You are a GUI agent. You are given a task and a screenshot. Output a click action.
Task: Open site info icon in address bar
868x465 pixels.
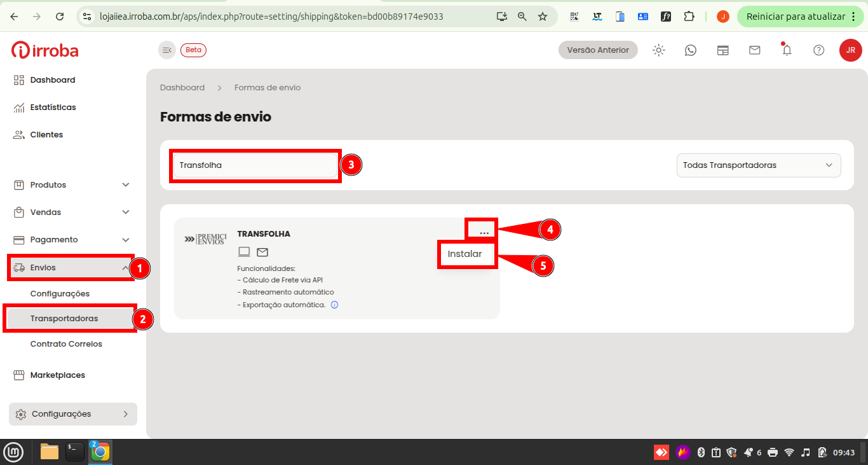[88, 17]
